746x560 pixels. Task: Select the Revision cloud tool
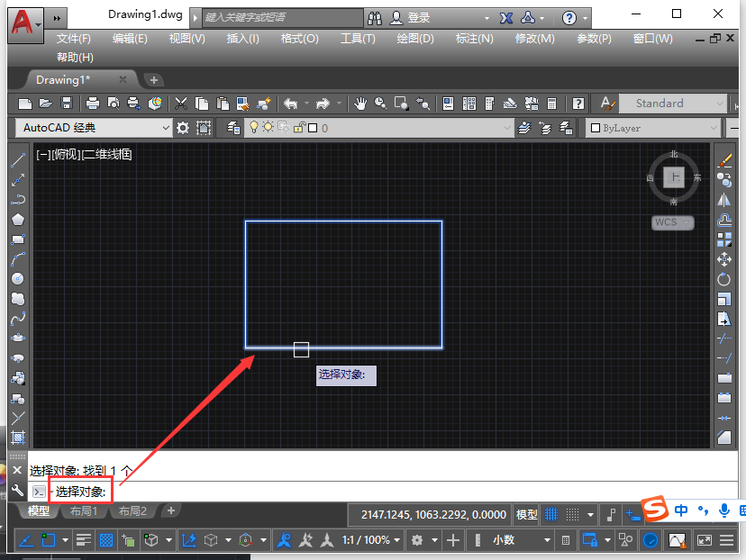[x=18, y=299]
